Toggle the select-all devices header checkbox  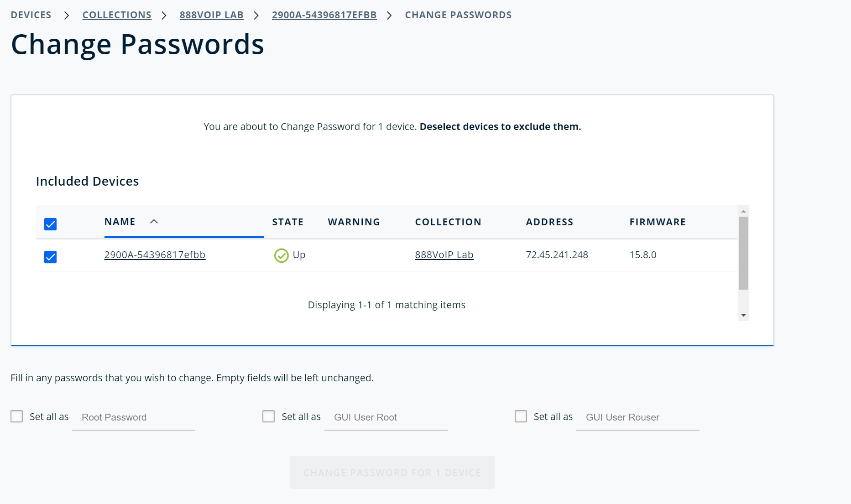click(x=50, y=224)
